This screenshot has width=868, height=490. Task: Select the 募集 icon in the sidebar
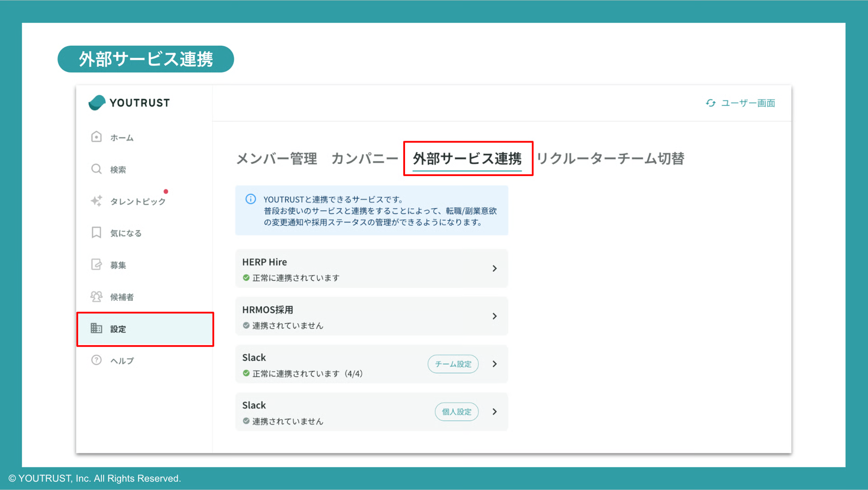[96, 265]
